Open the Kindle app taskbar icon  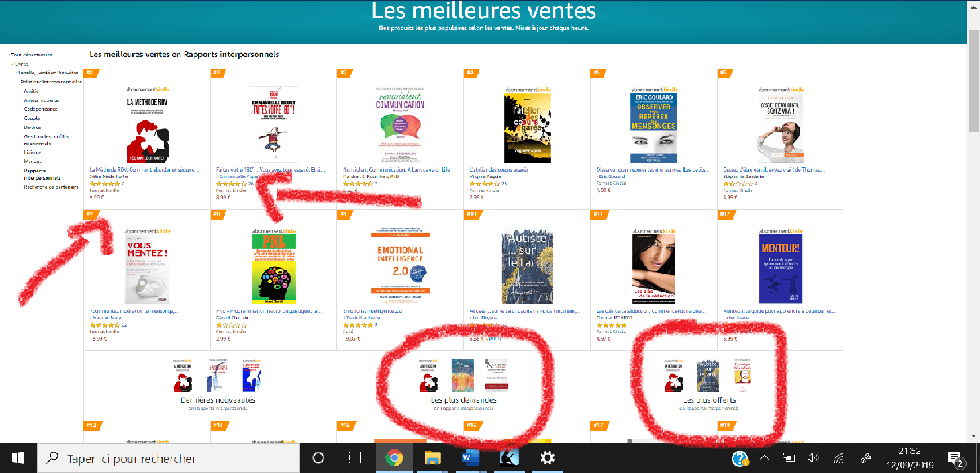(510, 457)
